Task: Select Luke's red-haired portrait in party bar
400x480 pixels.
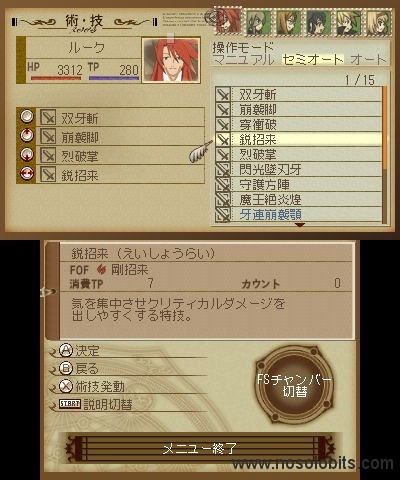Action: point(228,22)
